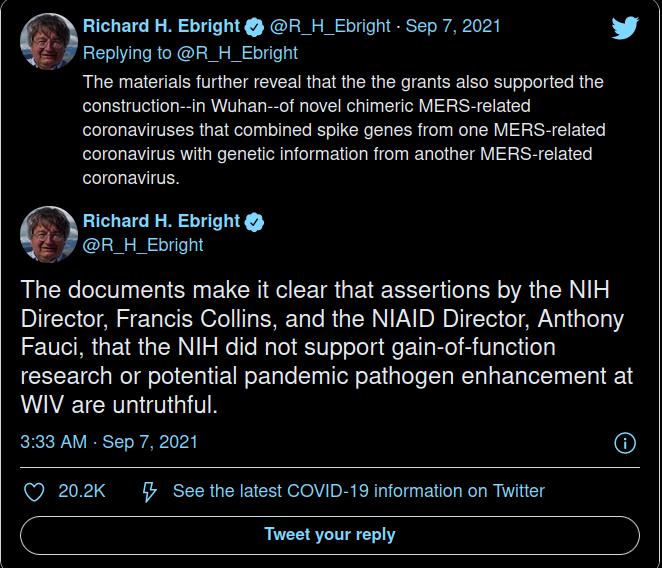Image resolution: width=662 pixels, height=568 pixels.
Task: Open the tweet info circle icon
Action: (625, 443)
